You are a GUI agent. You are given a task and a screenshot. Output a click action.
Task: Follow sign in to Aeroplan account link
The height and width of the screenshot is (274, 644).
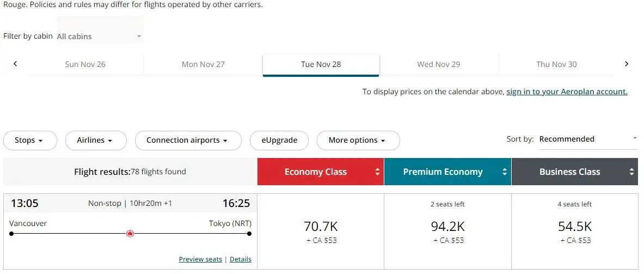click(567, 92)
